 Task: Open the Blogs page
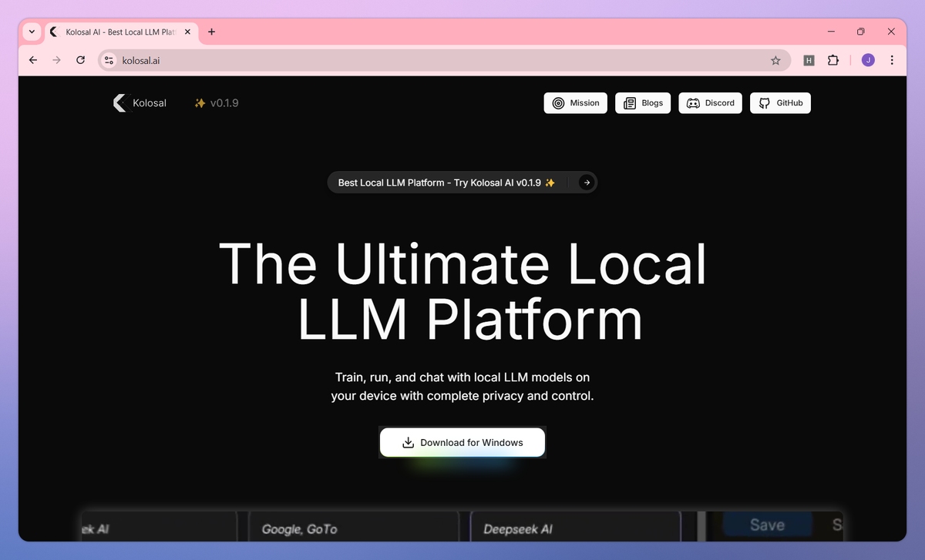(x=643, y=103)
